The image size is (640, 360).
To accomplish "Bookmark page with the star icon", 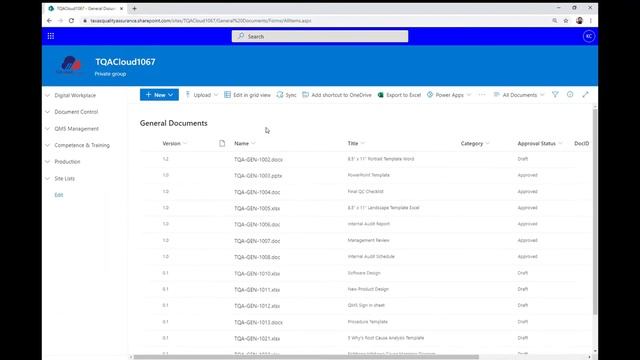I will pos(566,20).
